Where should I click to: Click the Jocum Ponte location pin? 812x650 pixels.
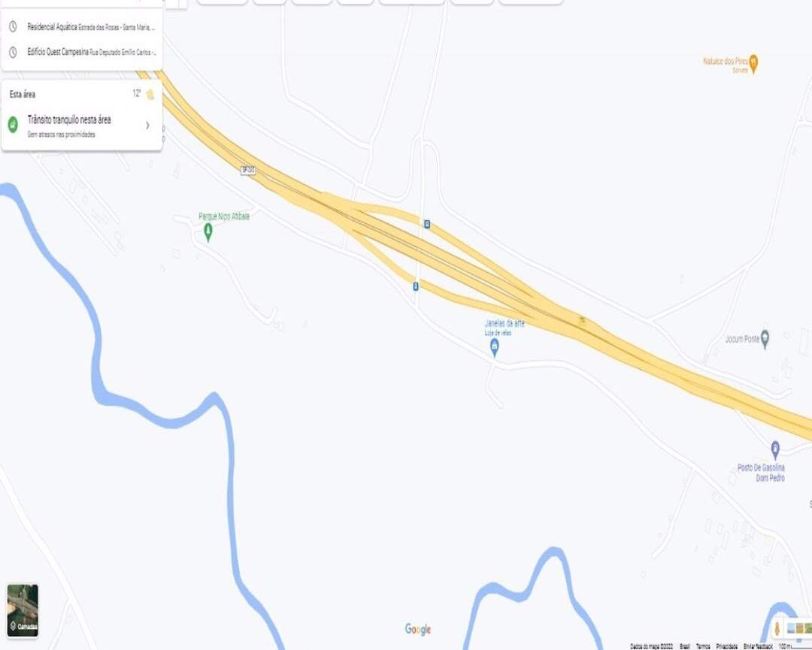tap(765, 339)
